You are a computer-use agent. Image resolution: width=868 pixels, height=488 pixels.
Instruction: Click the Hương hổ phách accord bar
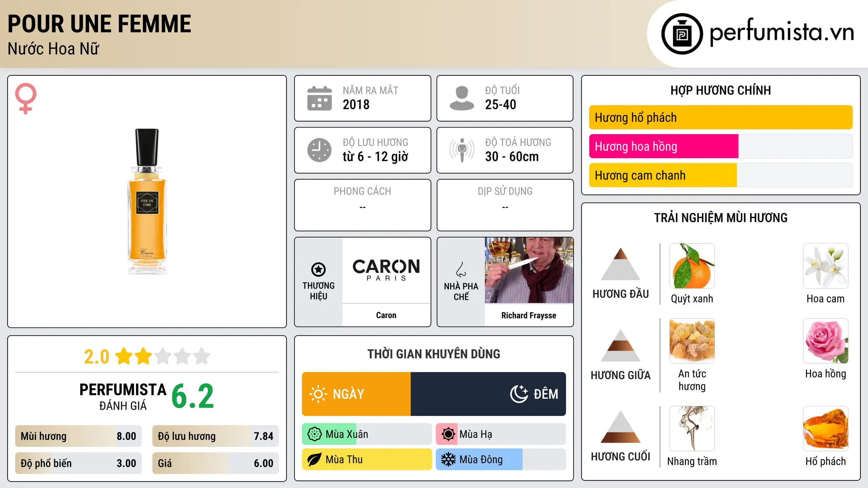tap(721, 117)
